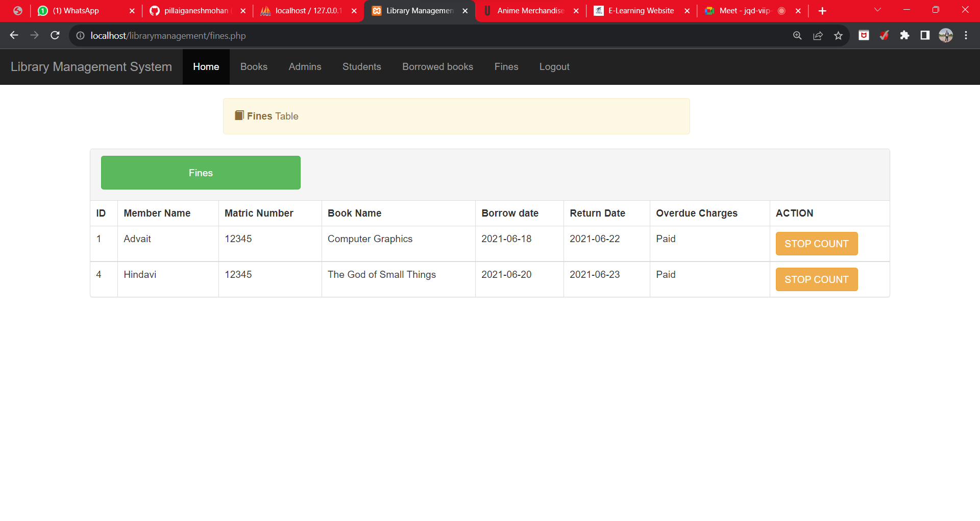Open the Students page
Viewport: 980px width, 521px height.
coord(361,66)
